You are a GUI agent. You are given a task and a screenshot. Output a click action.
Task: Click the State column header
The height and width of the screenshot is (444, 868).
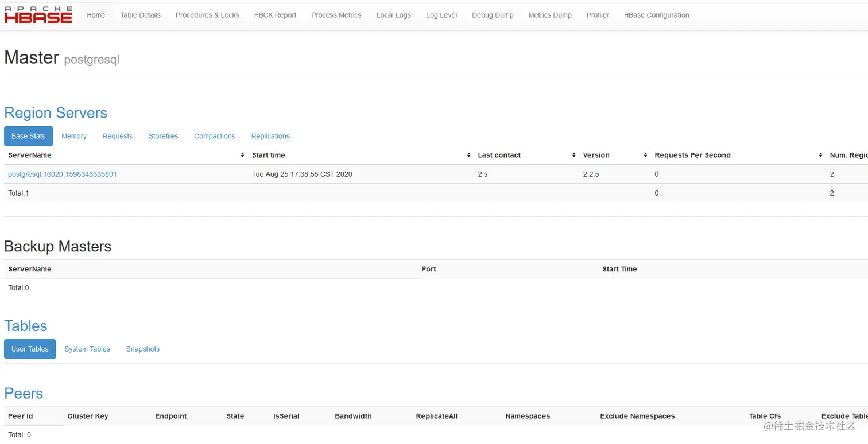(x=235, y=416)
